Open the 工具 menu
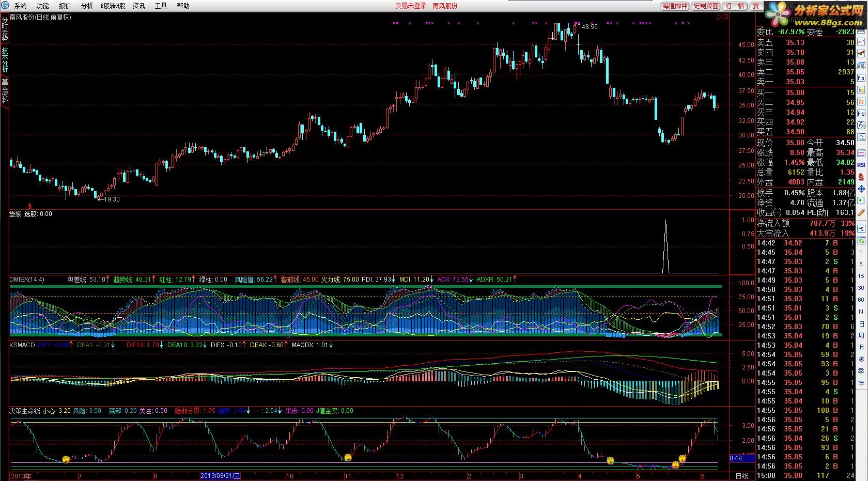 [161, 6]
